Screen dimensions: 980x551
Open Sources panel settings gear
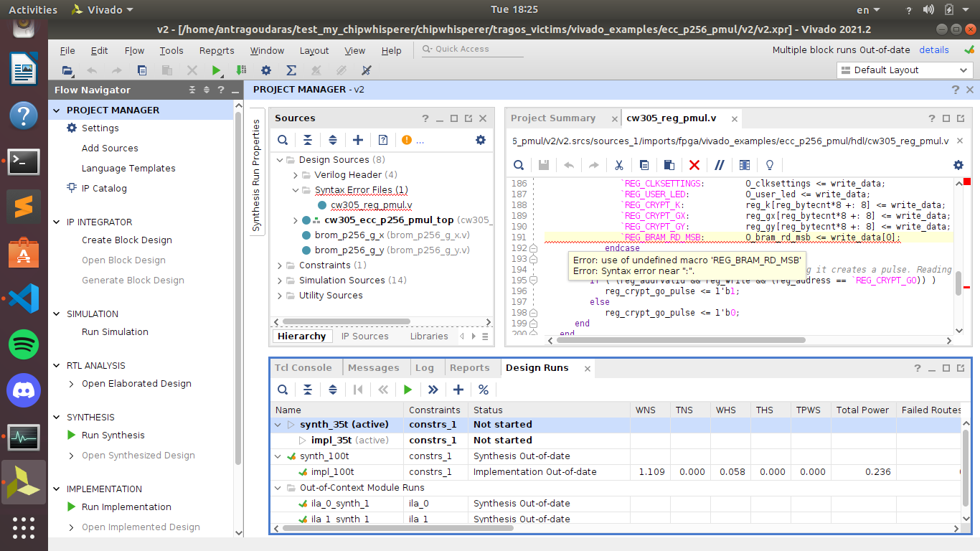click(481, 140)
